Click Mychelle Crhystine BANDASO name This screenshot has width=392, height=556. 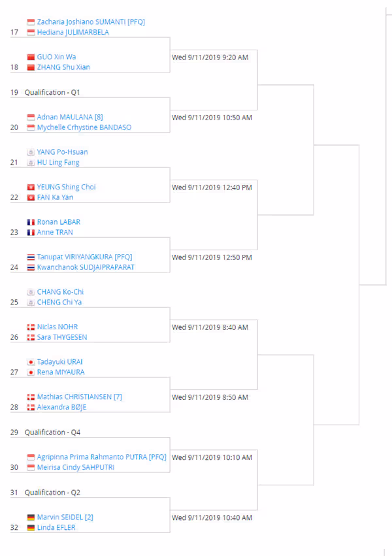84,127
